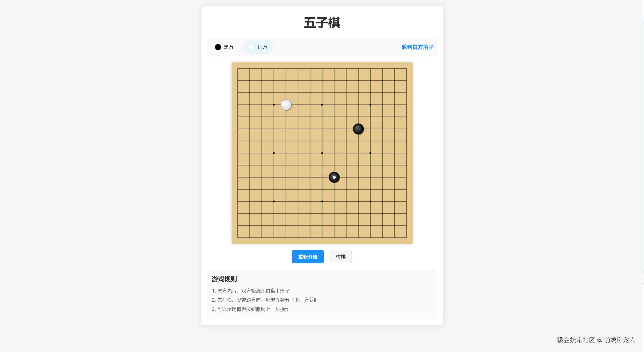Place a stone on the bottom-left star point
The width and height of the screenshot is (644, 352).
274,201
